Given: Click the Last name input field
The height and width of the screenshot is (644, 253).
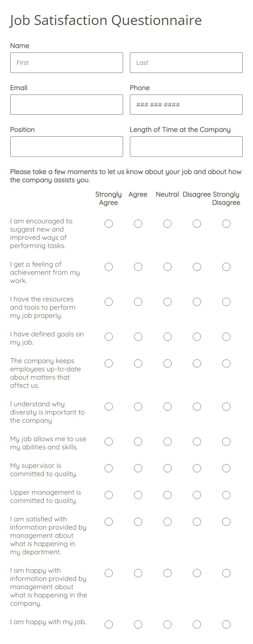Looking at the screenshot, I should tap(186, 63).
